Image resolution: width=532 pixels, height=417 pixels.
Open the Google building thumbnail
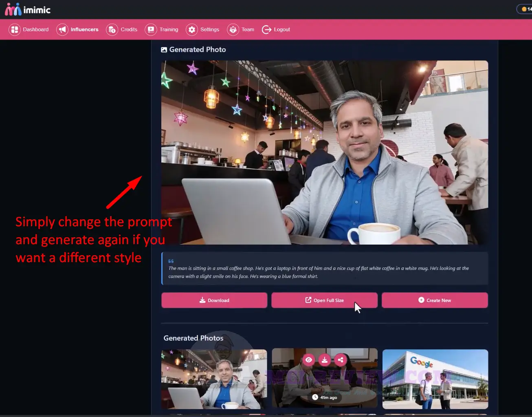point(435,379)
